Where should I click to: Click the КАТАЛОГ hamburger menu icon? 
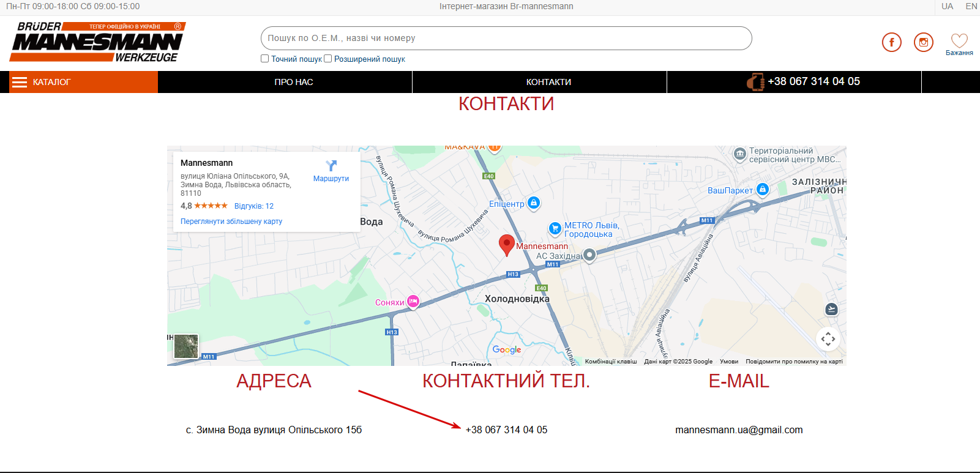tap(20, 82)
